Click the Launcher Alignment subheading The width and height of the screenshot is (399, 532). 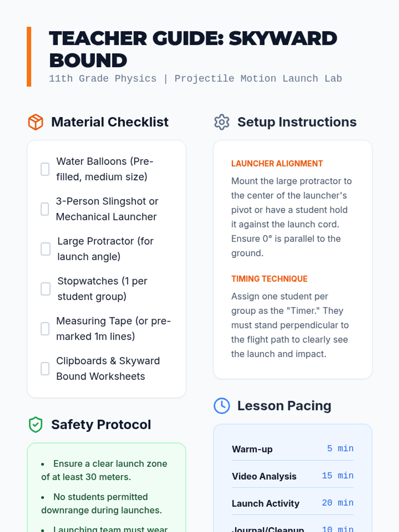click(277, 164)
